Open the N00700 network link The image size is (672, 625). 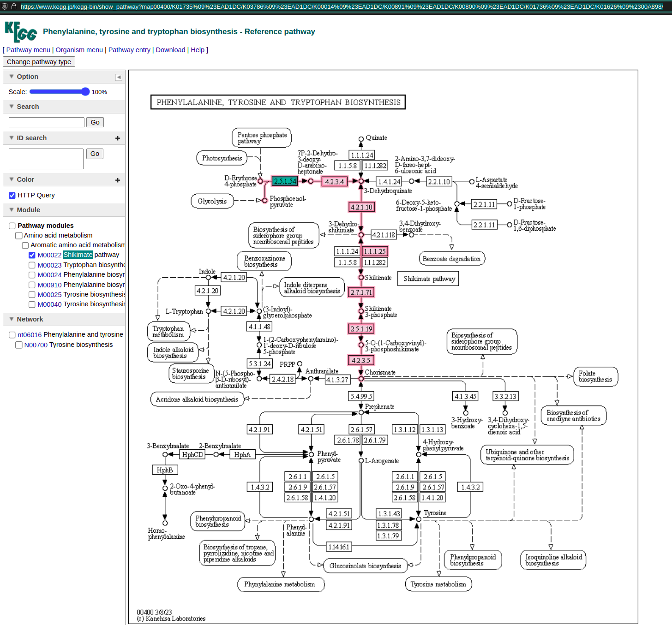point(36,345)
